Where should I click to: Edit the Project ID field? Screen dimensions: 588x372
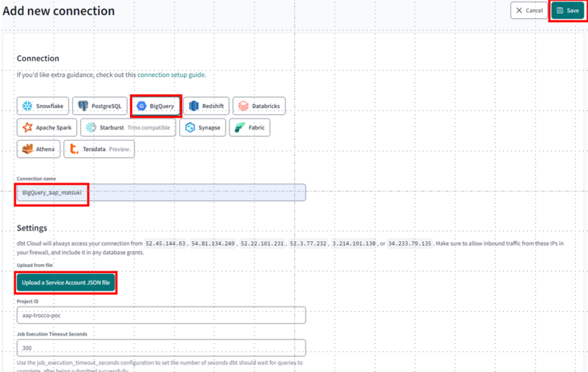tap(161, 315)
